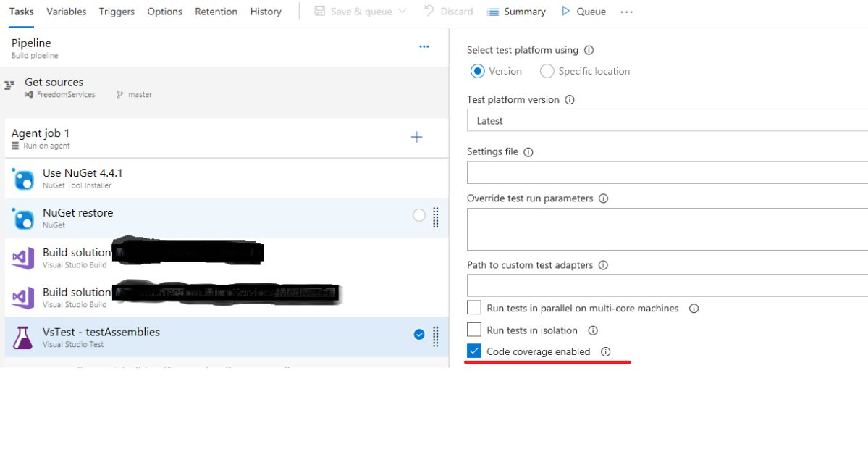Click the Save & queue button
Image resolution: width=868 pixels, height=460 pixels.
tap(353, 12)
